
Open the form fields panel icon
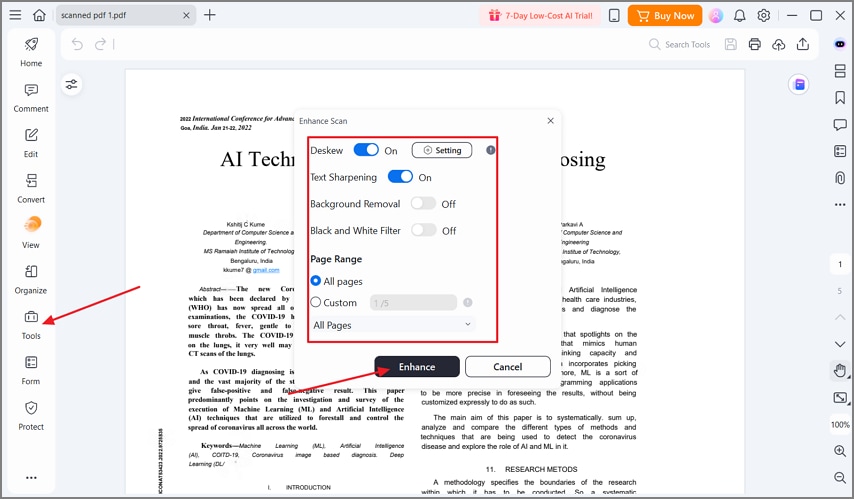[x=840, y=151]
